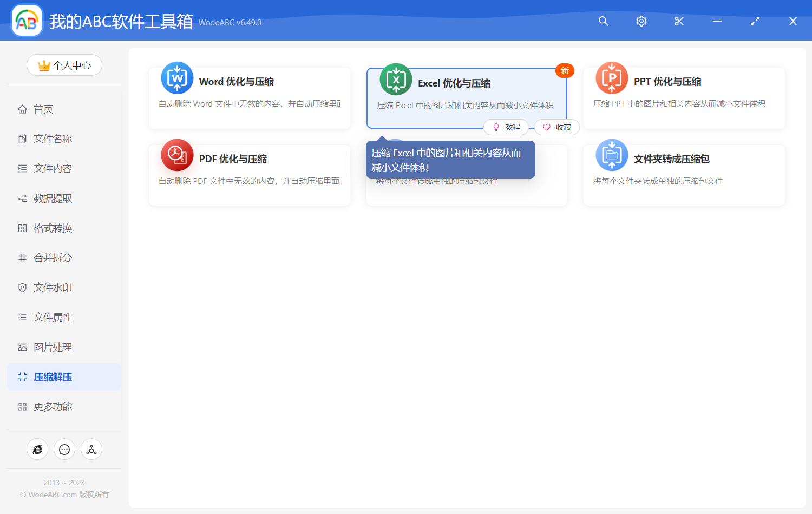This screenshot has height=514, width=812.
Task: Click the IE browser icon at sidebar bottom
Action: pyautogui.click(x=37, y=450)
